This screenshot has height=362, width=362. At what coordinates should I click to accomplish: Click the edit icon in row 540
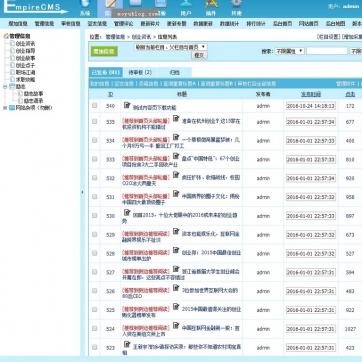pyautogui.click(x=127, y=105)
